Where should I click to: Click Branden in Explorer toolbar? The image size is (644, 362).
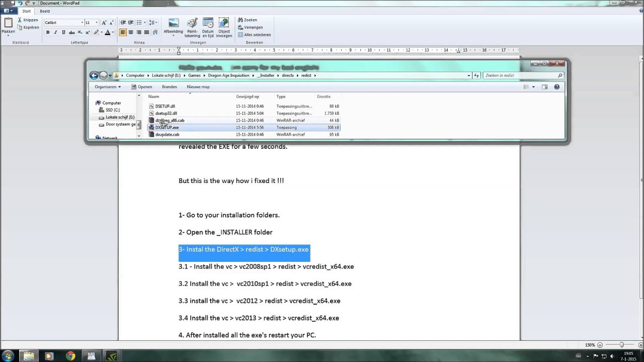pos(169,86)
